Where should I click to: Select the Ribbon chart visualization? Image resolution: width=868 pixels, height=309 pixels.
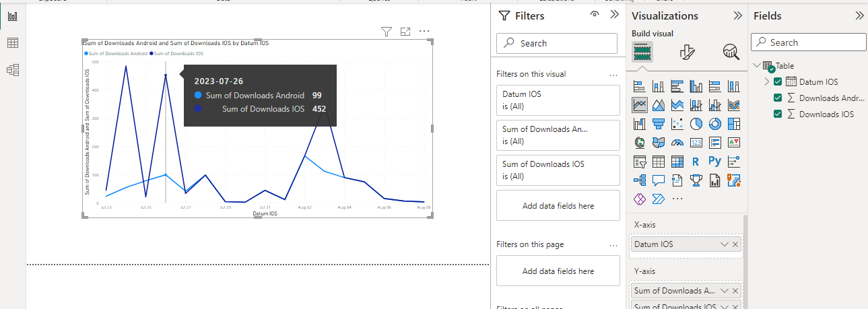[734, 105]
